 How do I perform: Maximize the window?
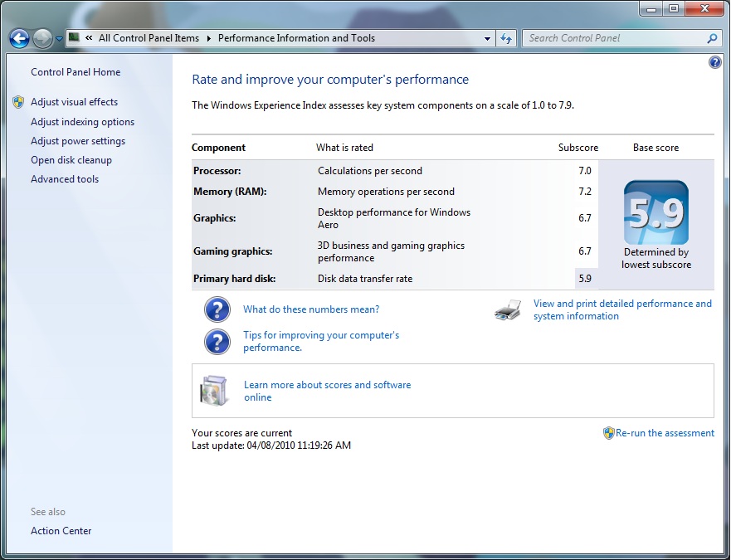tap(674, 8)
